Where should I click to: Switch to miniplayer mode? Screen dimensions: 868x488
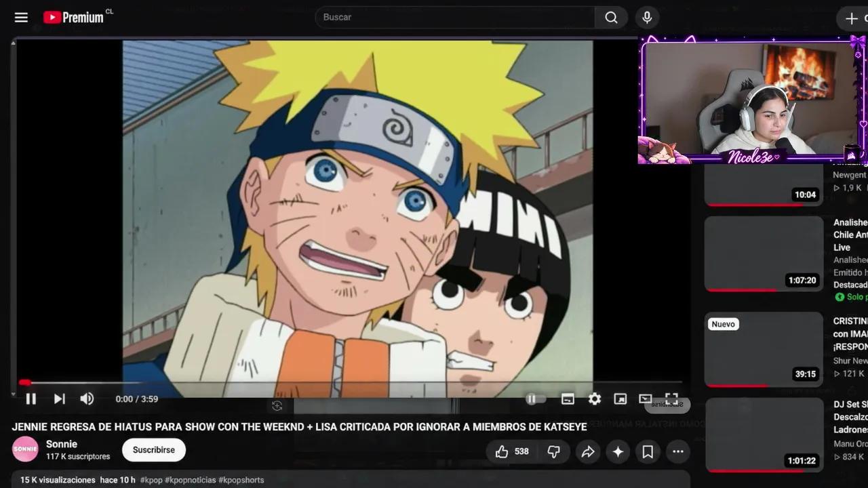(620, 399)
